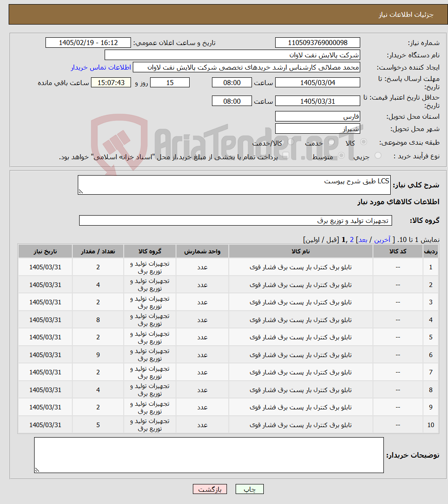Image resolution: width=448 pixels, height=504 pixels.
Task: Click the page title جزئیات اطلاعات نیاز
Action: pos(406,15)
